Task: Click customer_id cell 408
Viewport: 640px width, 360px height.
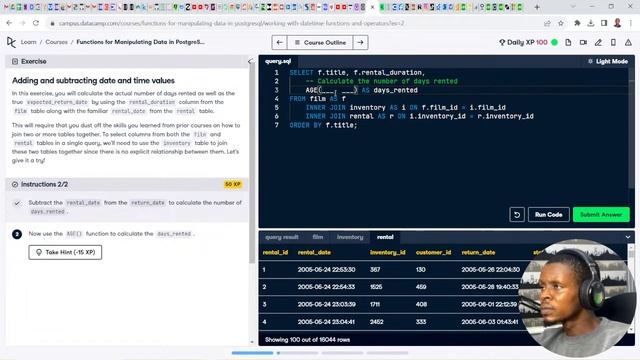Action: 421,304
